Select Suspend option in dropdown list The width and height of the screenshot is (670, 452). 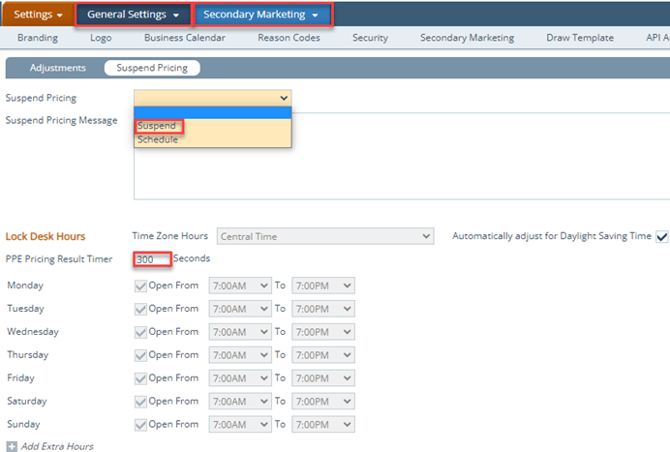(x=157, y=126)
